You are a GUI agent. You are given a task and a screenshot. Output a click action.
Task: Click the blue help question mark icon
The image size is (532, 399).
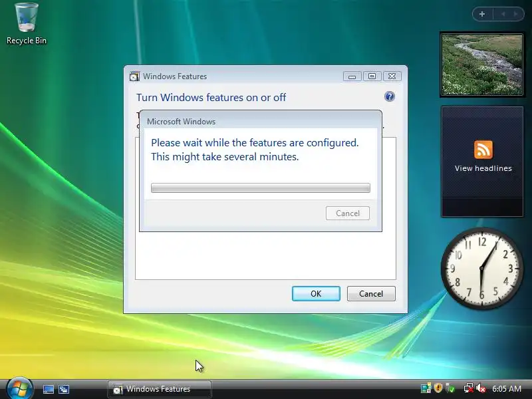click(390, 96)
